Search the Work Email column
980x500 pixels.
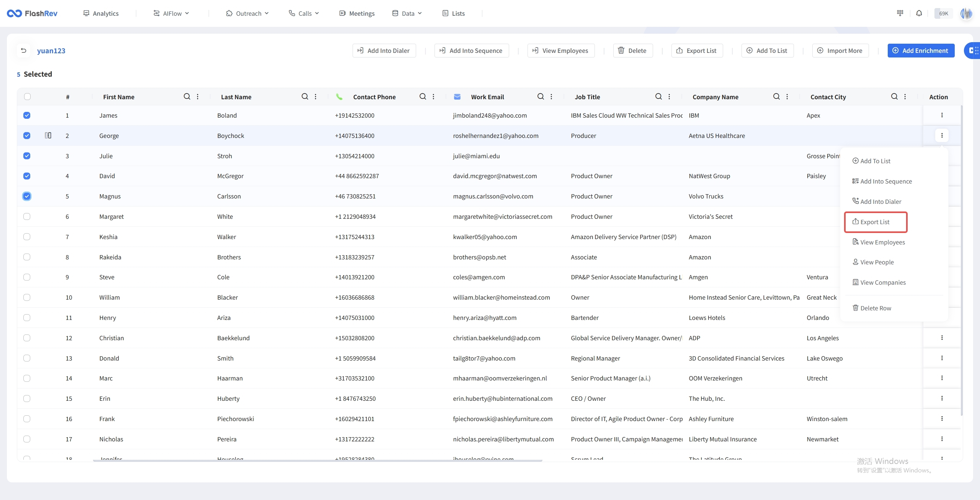pyautogui.click(x=541, y=97)
